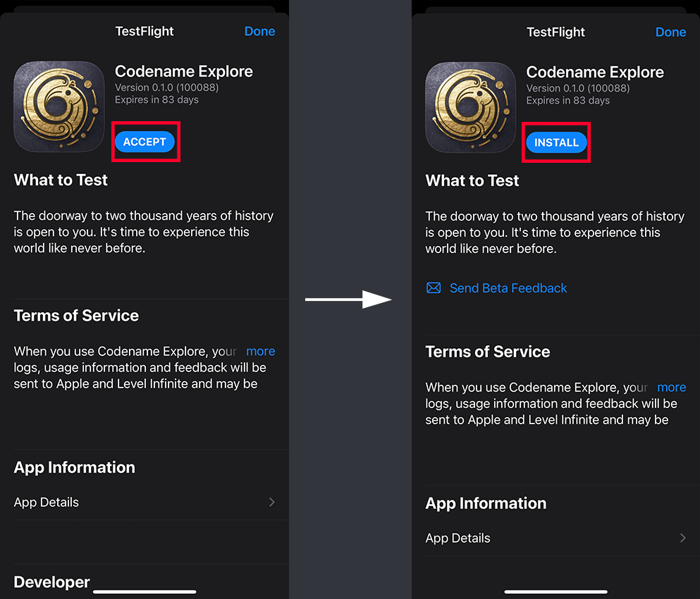700x599 pixels.
Task: Click the home indicator bar on right screen
Action: (555, 592)
